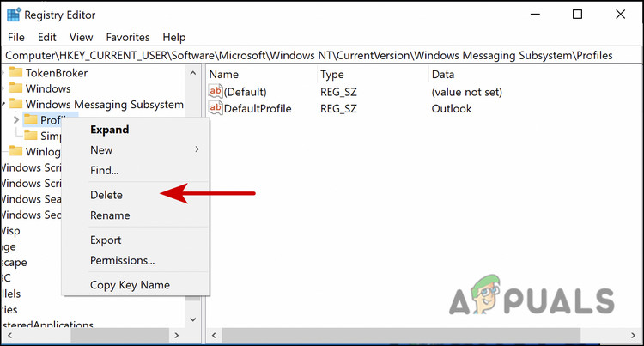The image size is (644, 346).
Task: Minimize the Registry Editor window
Action: click(x=535, y=15)
